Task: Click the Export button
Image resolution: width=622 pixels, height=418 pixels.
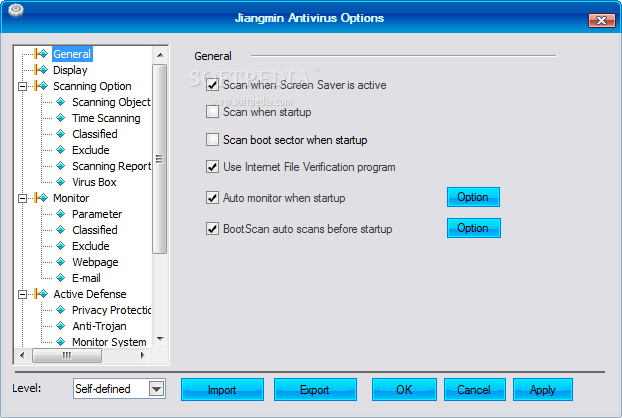Action: (x=315, y=389)
